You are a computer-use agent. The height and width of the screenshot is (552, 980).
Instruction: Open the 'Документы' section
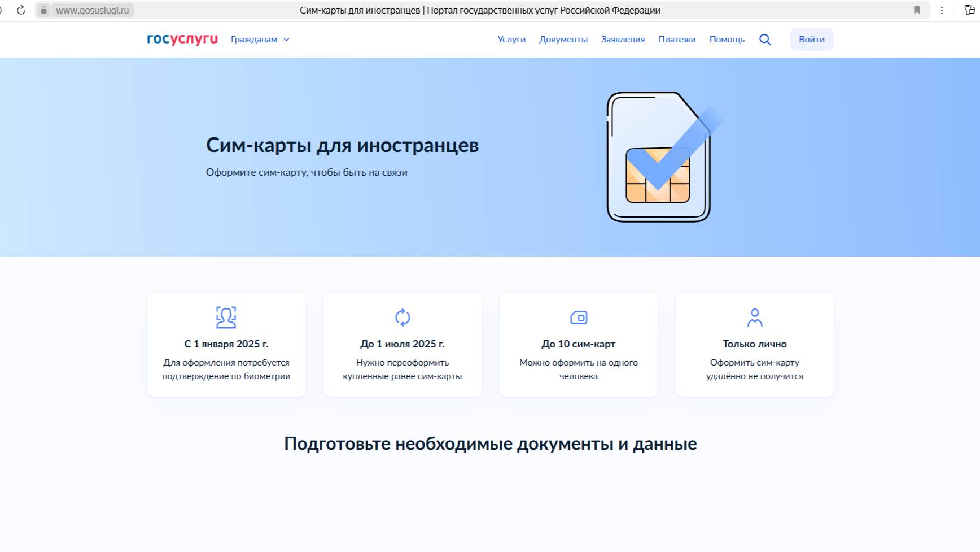tap(563, 39)
